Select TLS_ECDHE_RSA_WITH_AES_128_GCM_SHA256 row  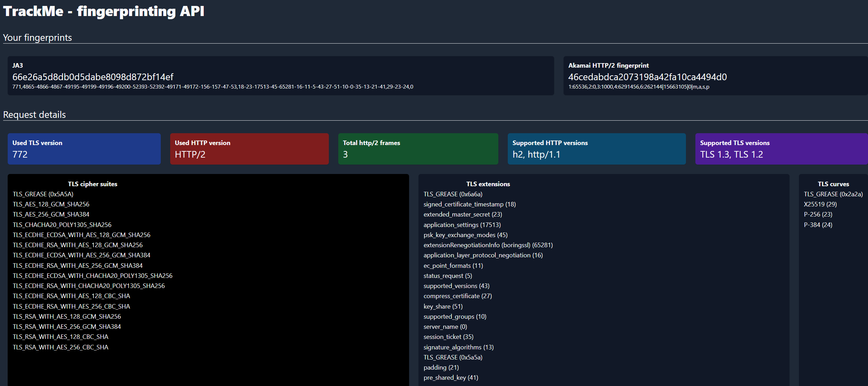[78, 245]
